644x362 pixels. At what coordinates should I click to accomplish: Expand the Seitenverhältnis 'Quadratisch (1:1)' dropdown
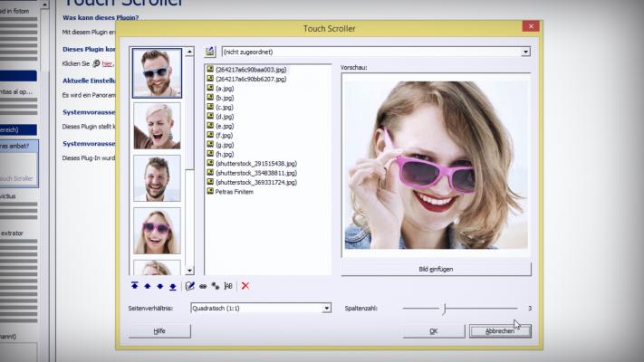point(327,309)
